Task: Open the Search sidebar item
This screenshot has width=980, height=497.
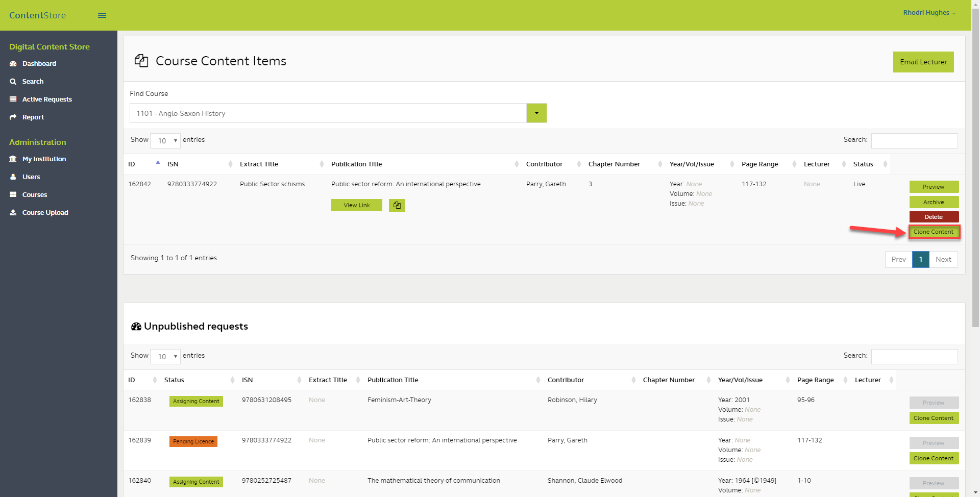Action: tap(33, 82)
